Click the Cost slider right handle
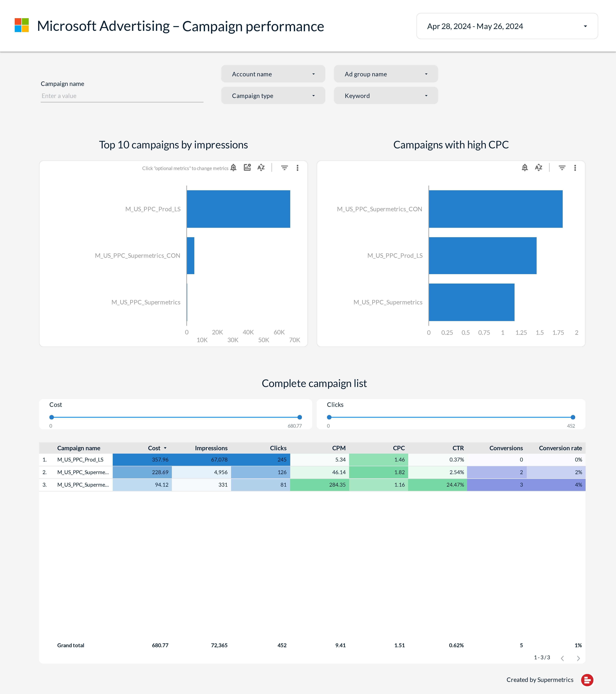 (300, 417)
